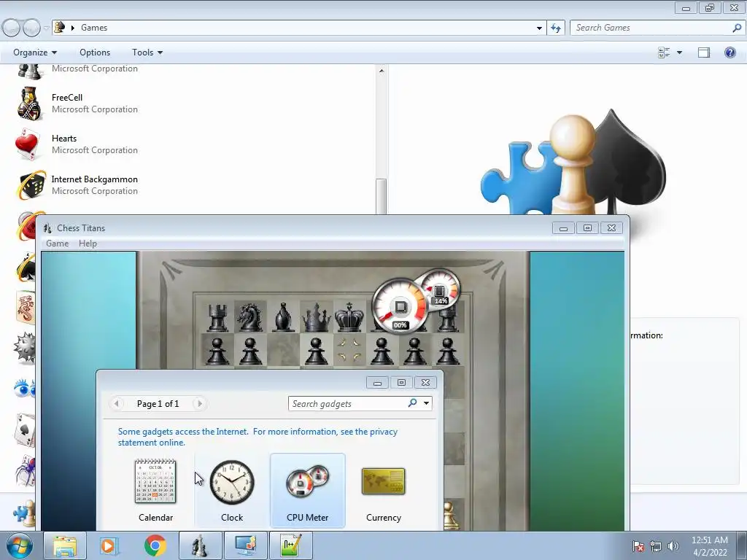Expand the gadget search options dropdown
Image resolution: width=747 pixels, height=560 pixels.
click(x=426, y=403)
